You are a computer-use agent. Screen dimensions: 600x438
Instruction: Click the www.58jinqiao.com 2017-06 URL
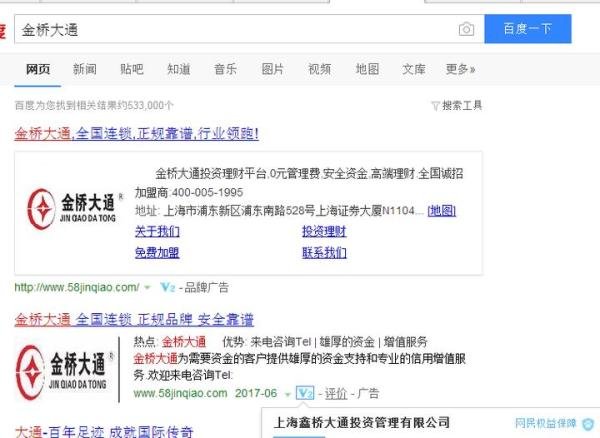click(205, 393)
